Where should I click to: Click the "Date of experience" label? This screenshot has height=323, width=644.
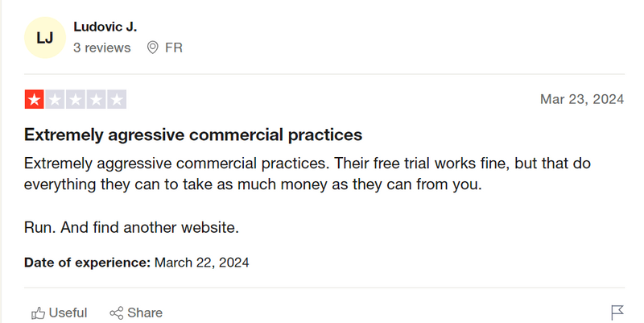(x=87, y=263)
